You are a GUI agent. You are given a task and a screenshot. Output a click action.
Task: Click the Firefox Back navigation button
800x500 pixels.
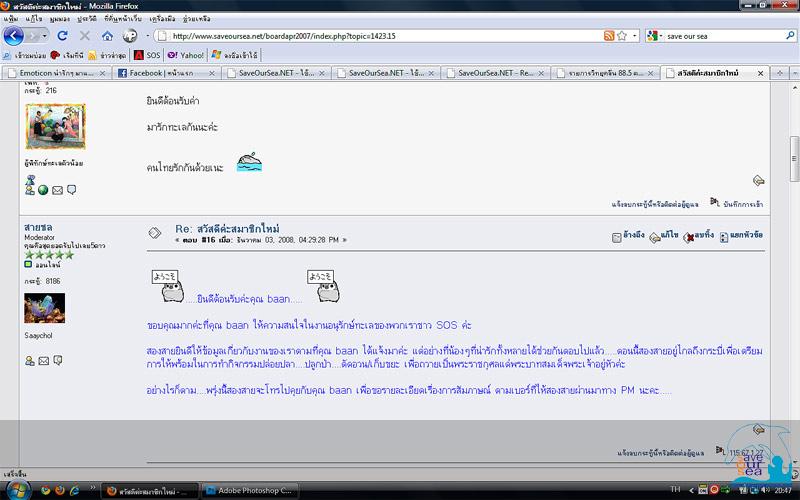14,36
